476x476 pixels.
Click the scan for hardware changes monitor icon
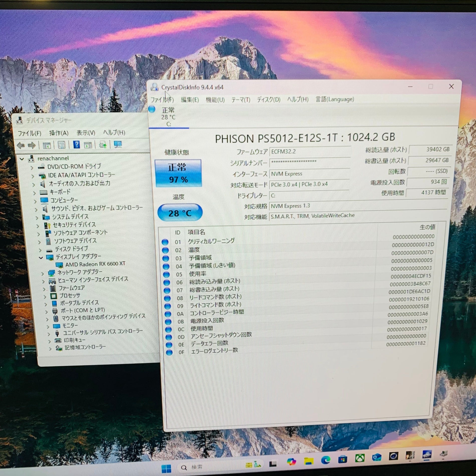tap(117, 144)
